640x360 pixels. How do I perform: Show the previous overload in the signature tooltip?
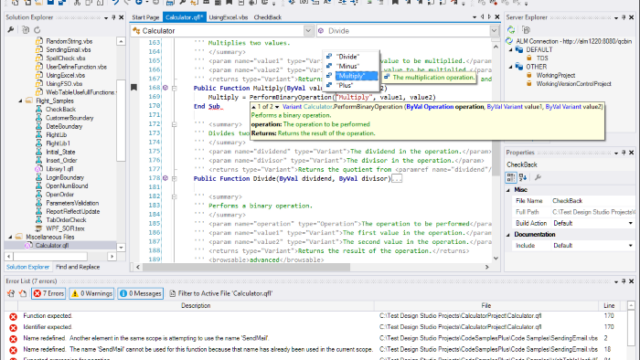pos(253,107)
